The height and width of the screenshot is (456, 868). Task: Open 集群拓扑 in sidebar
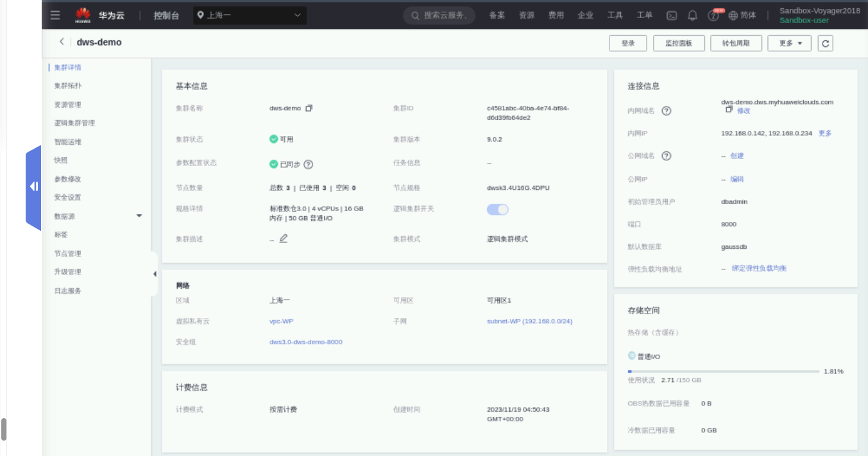(67, 86)
